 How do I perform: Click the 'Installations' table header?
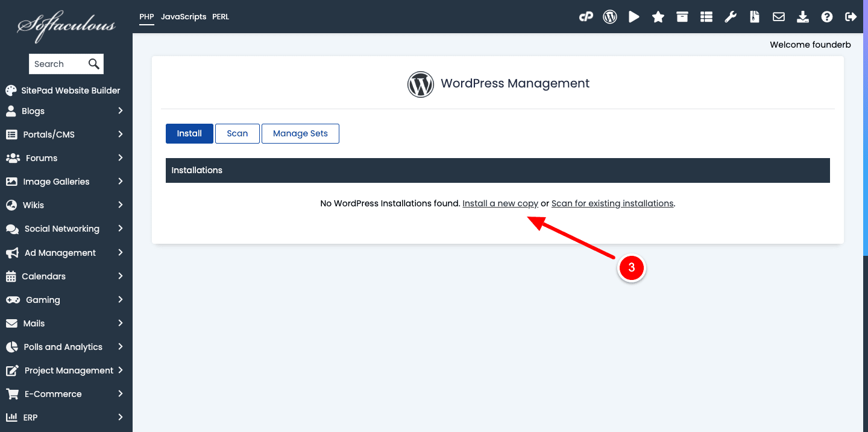point(498,170)
